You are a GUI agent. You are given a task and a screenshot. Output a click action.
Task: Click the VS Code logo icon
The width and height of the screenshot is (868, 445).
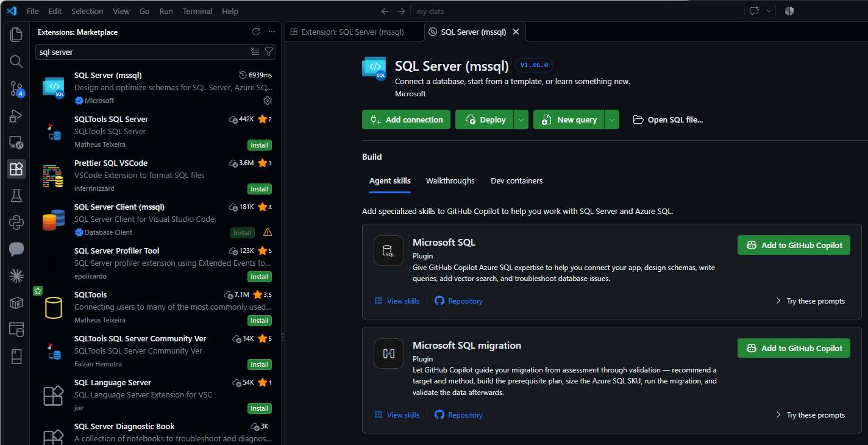point(12,11)
